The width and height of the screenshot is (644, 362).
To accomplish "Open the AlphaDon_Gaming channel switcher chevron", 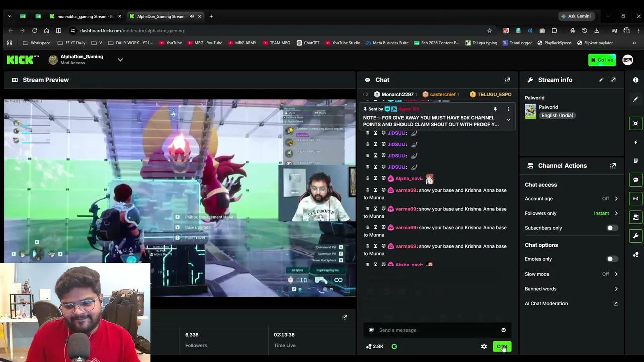I will [120, 60].
